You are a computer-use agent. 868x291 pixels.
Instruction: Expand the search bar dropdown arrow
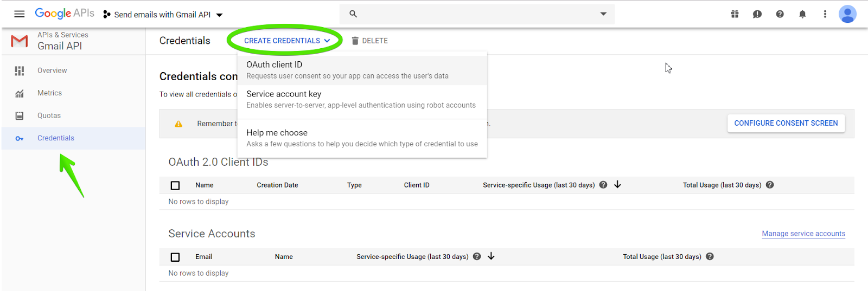coord(603,14)
